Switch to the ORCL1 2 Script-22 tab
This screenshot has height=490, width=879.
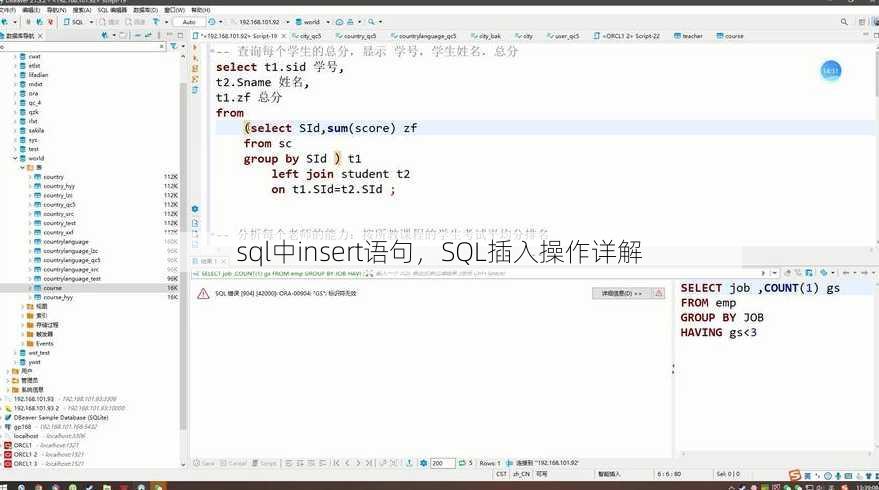(x=626, y=36)
